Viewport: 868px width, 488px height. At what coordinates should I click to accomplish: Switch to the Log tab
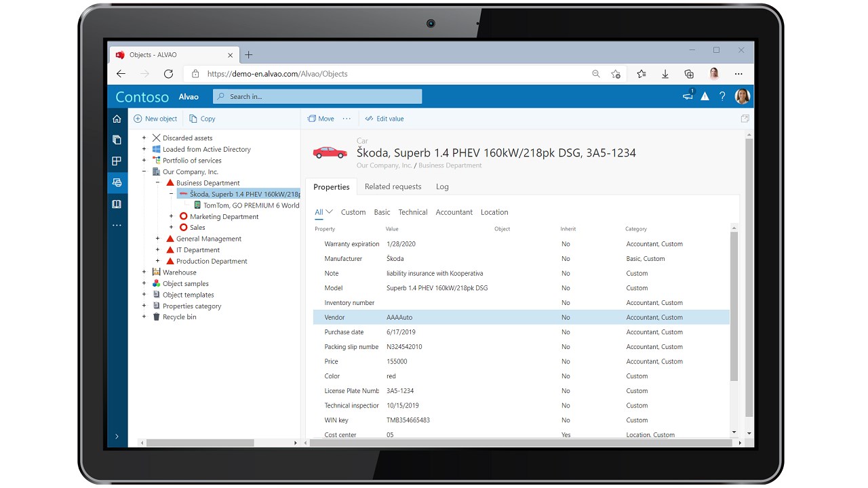[x=442, y=186]
